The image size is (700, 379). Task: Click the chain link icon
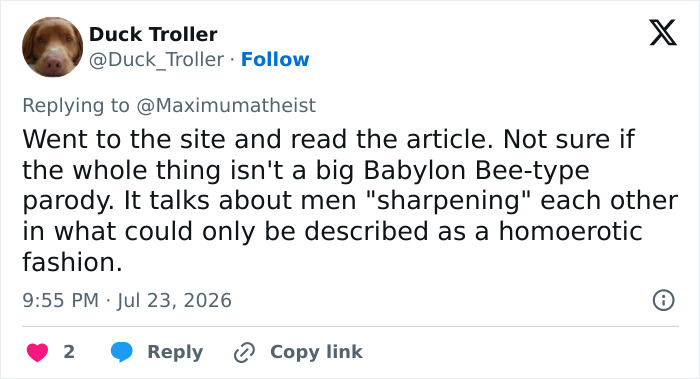244,352
